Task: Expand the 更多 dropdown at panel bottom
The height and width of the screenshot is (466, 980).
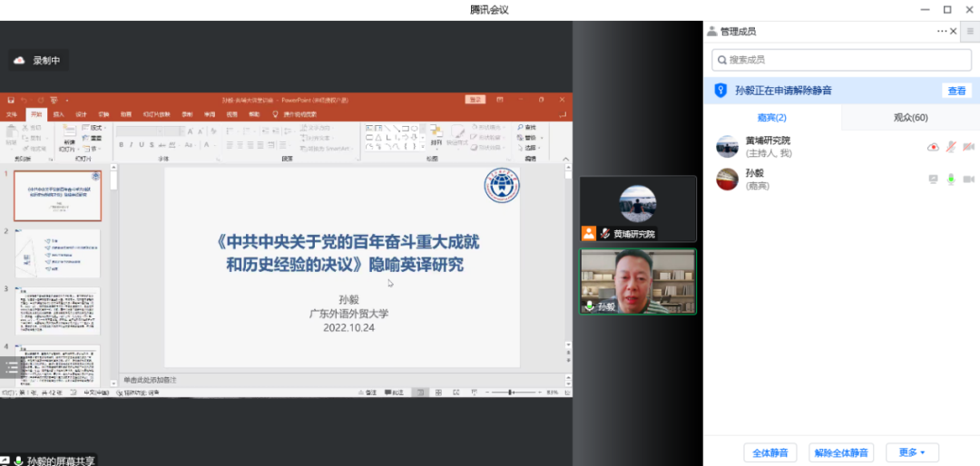Action: click(x=912, y=452)
